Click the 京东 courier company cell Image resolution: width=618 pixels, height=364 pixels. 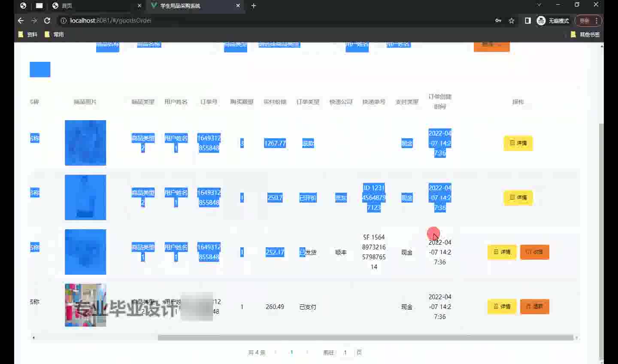pos(341,198)
